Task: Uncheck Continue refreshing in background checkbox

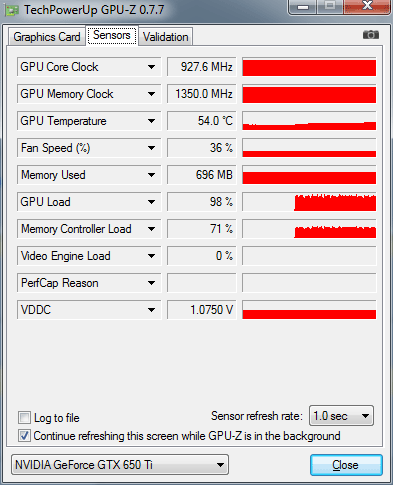Action: 24,435
